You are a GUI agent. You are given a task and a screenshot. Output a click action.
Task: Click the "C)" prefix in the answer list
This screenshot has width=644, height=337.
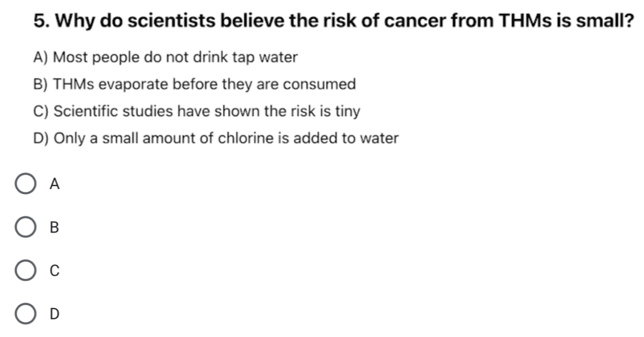click(40, 111)
